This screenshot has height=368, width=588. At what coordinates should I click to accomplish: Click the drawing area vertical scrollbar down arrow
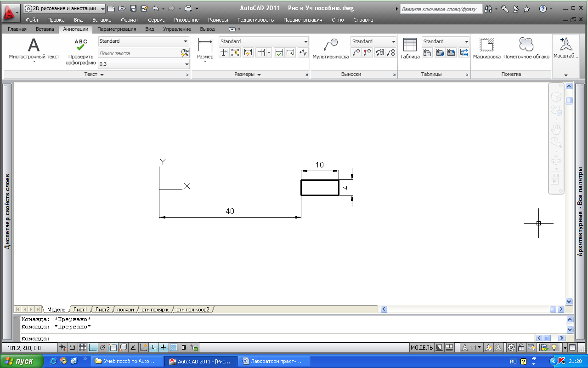[x=569, y=301]
